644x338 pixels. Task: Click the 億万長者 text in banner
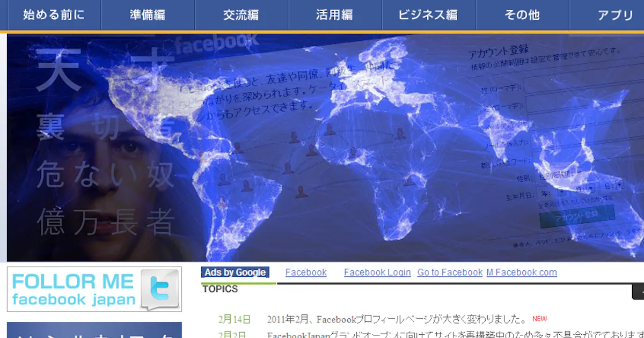pyautogui.click(x=106, y=221)
